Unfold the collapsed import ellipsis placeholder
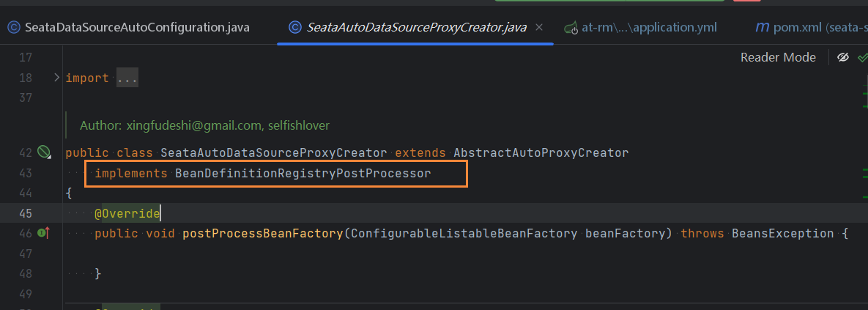 point(127,78)
